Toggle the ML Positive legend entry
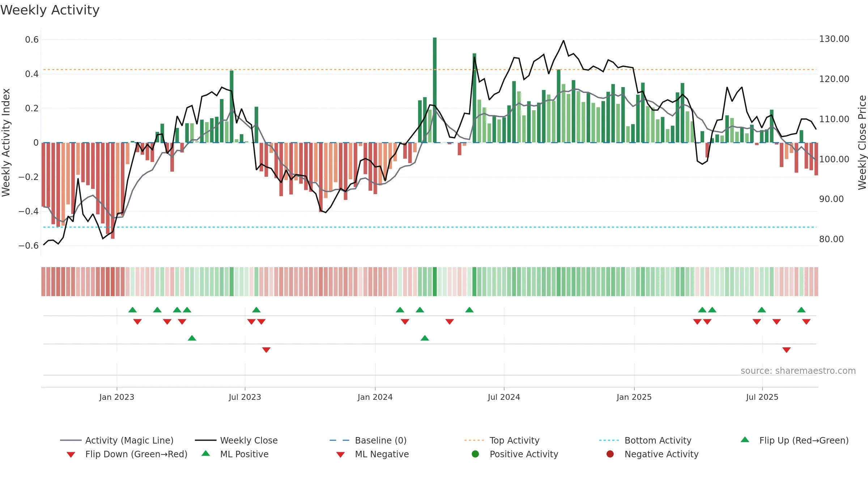This screenshot has width=868, height=488. (x=235, y=454)
